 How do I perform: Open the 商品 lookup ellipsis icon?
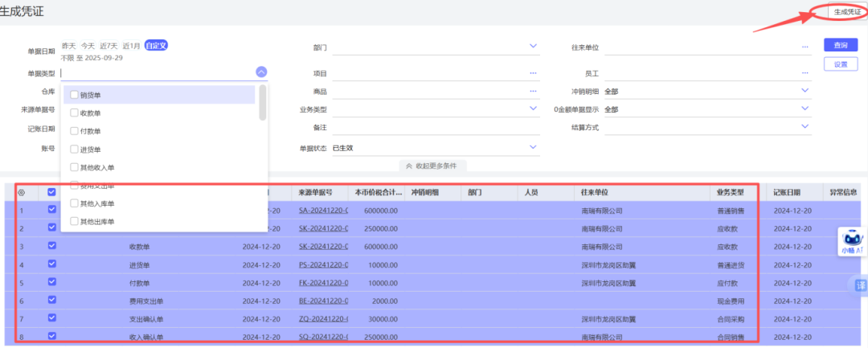[533, 91]
